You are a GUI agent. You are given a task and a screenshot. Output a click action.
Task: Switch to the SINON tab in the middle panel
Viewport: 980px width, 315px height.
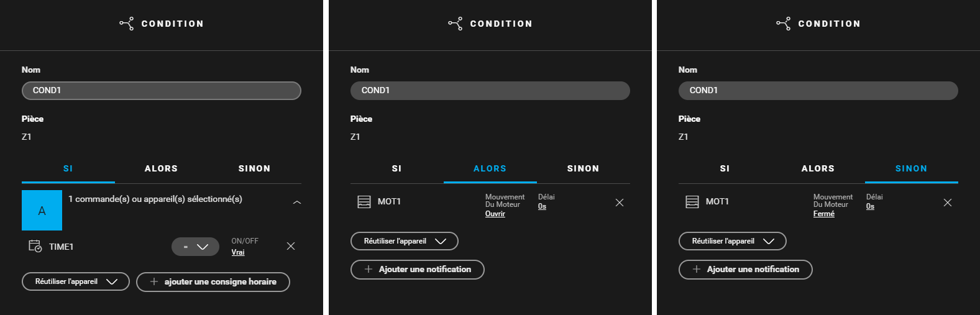(584, 168)
